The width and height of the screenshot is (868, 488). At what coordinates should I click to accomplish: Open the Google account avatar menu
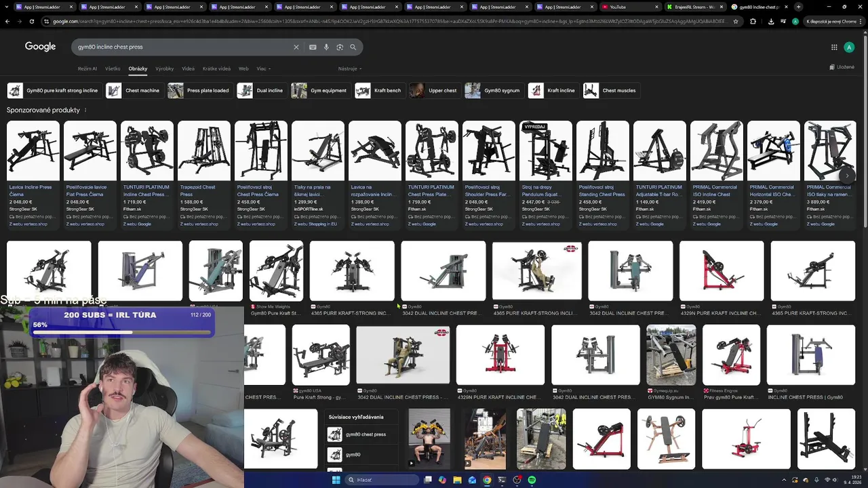[x=849, y=47]
